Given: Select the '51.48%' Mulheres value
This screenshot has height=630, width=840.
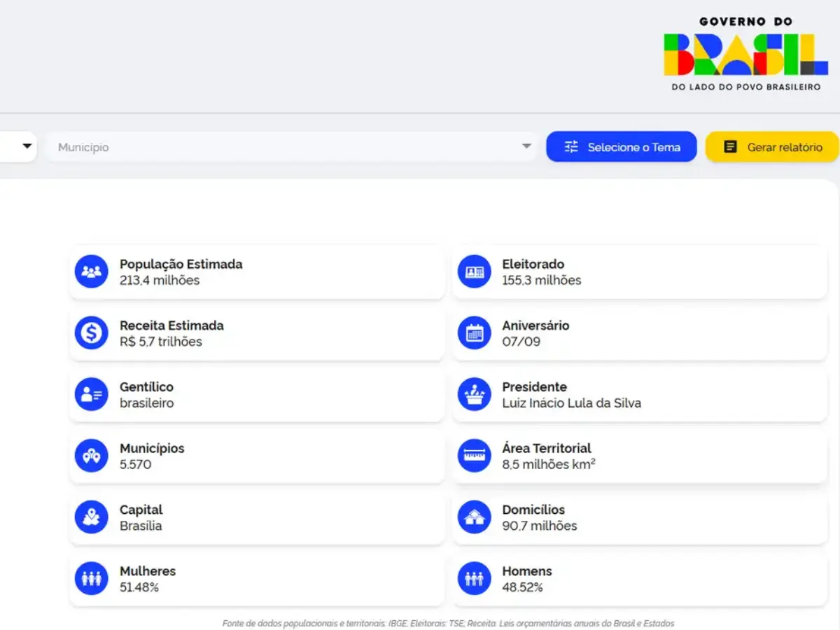Looking at the screenshot, I should coord(139,587).
